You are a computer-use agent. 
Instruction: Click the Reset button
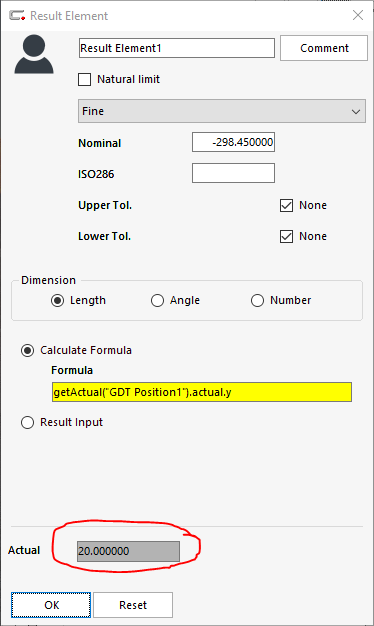(133, 605)
